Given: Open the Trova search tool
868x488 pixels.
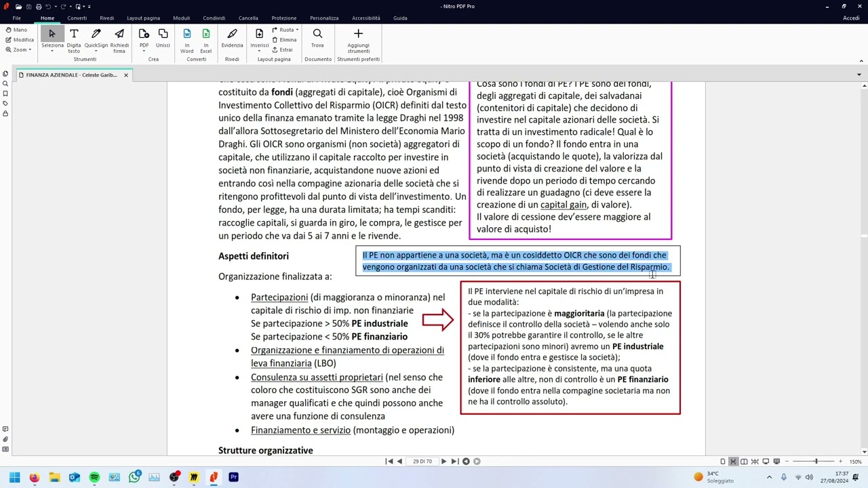Looking at the screenshot, I should [x=317, y=38].
